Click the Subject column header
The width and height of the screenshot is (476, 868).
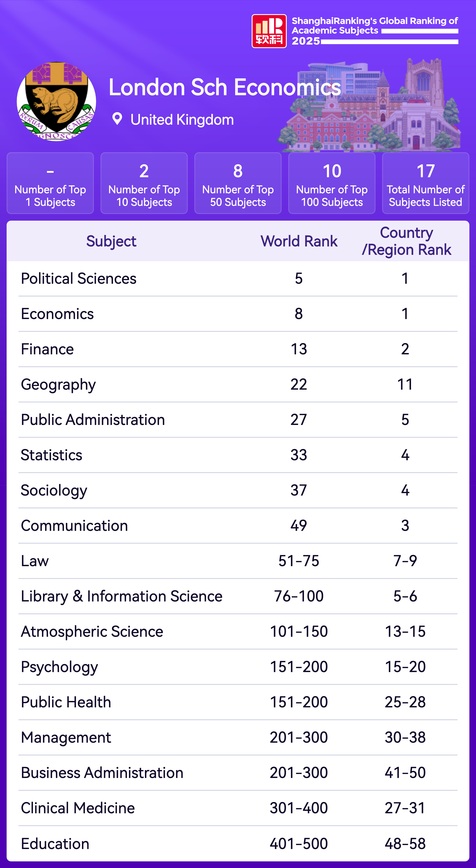coord(111,241)
